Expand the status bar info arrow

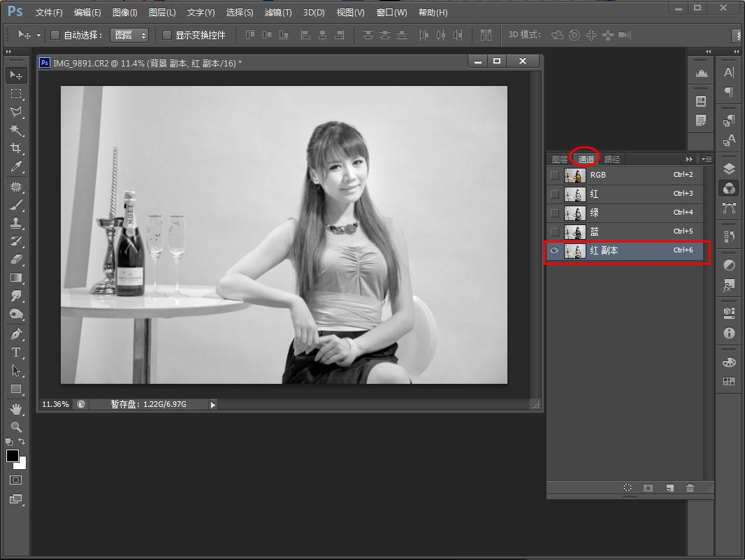pos(213,404)
